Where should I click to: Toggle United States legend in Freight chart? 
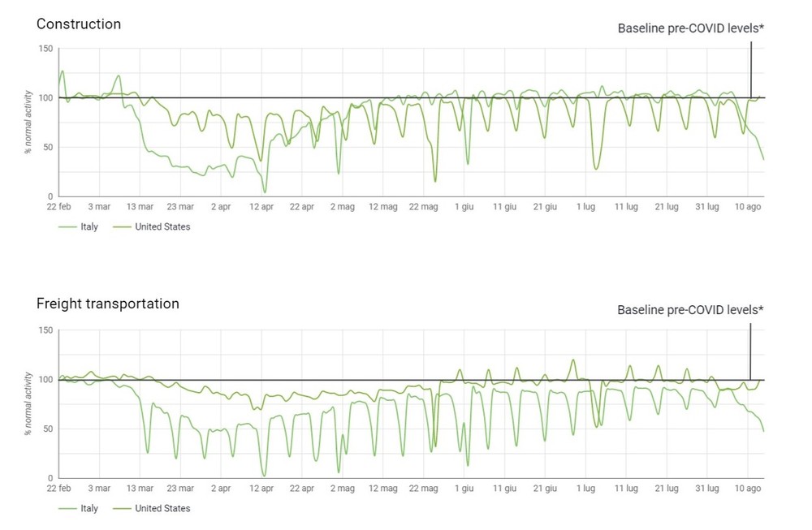151,508
